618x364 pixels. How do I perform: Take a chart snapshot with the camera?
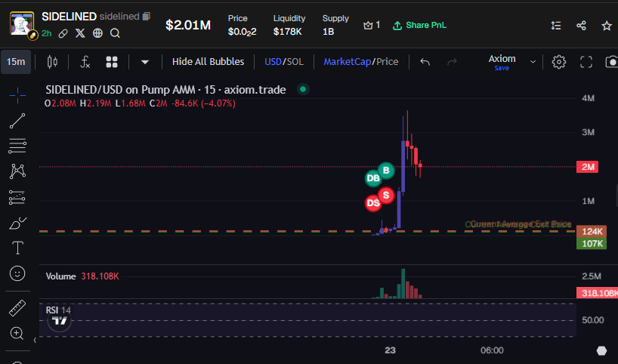(611, 62)
